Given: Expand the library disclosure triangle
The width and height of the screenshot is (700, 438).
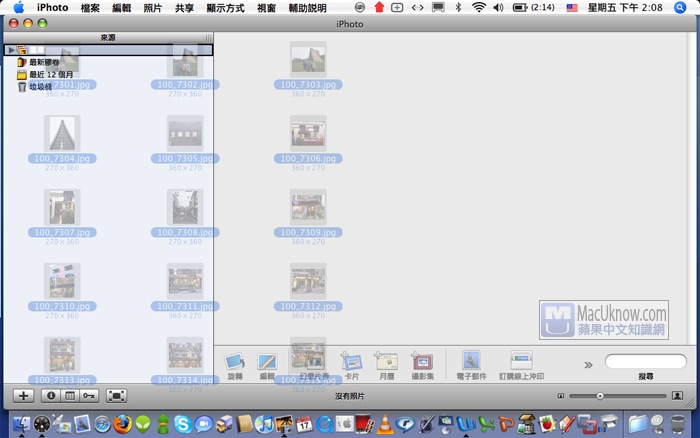Looking at the screenshot, I should [11, 50].
